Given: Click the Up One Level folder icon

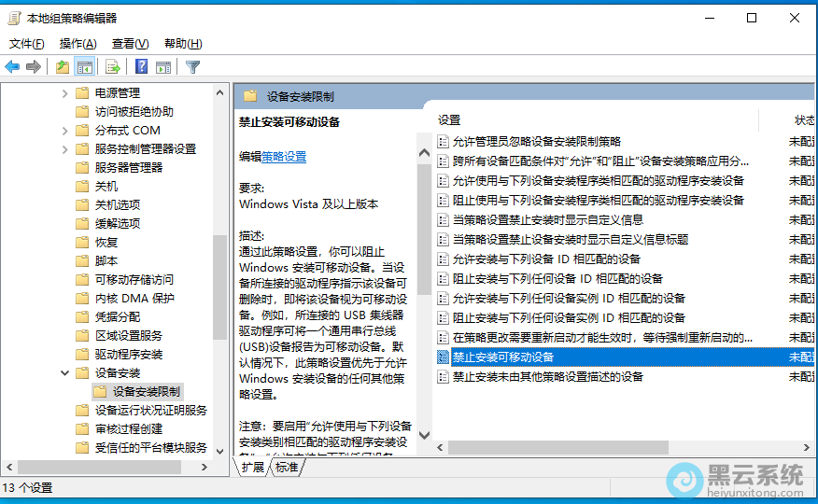Looking at the screenshot, I should (63, 66).
